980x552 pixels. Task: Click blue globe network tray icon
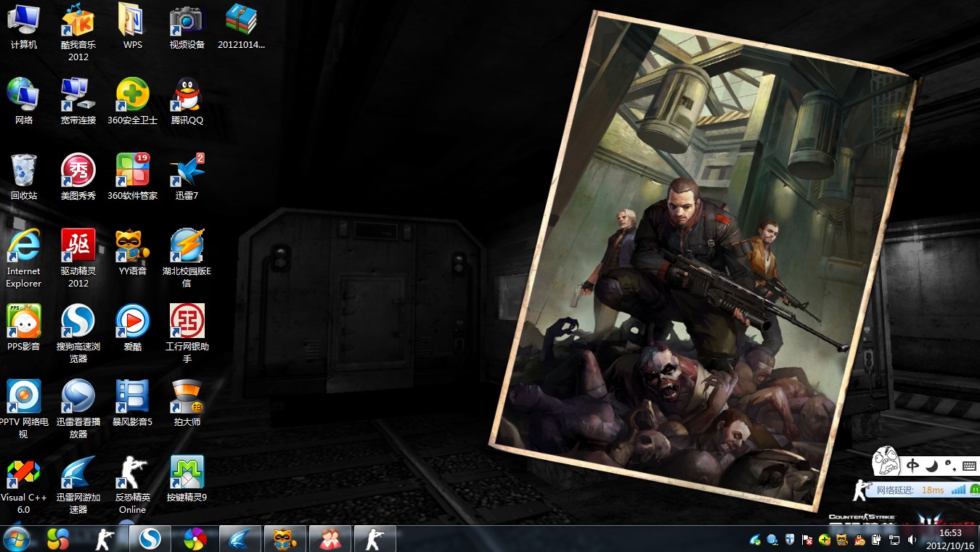coord(772,540)
